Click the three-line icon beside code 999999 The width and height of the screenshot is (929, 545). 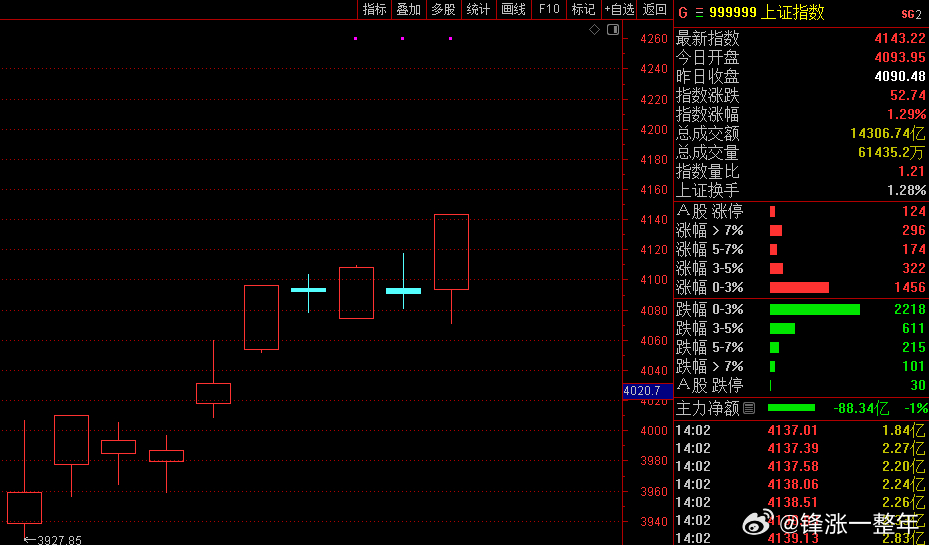point(699,12)
